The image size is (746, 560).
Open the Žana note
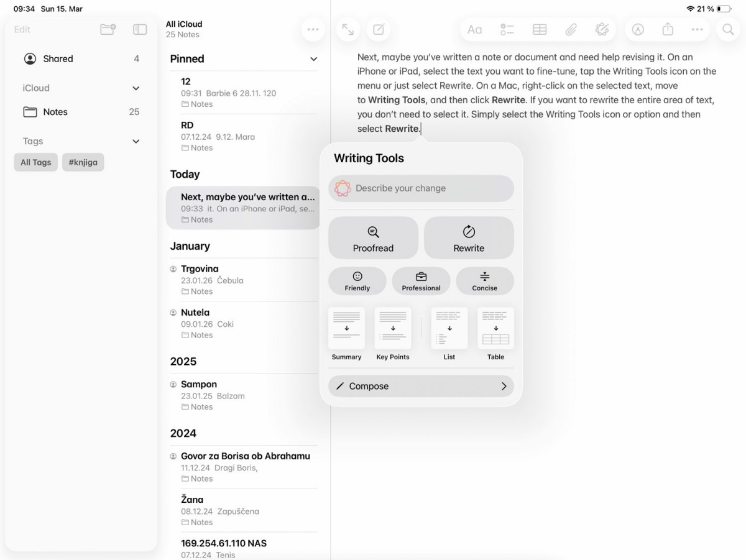(243, 510)
